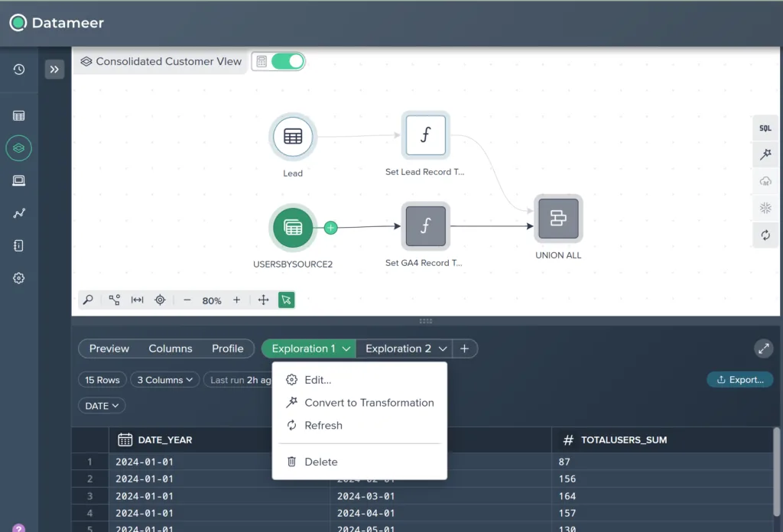Click the green plus on USERSBYSOURCE2 node
783x532 pixels.
coord(330,228)
